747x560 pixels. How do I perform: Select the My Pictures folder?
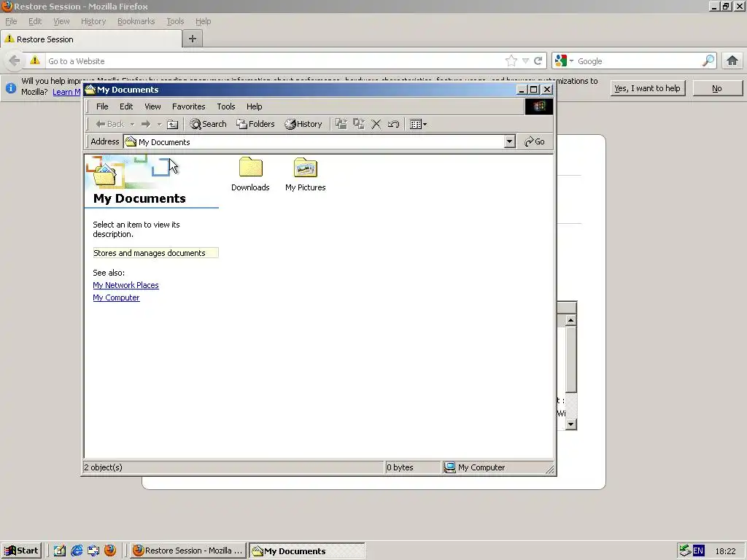306,174
